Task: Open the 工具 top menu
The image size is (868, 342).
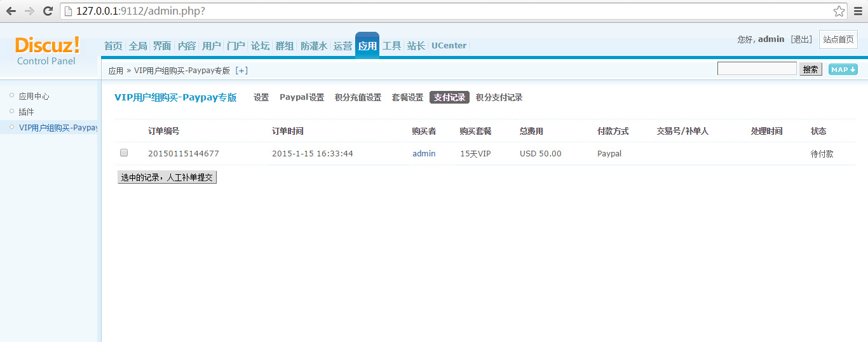Action: pos(391,46)
